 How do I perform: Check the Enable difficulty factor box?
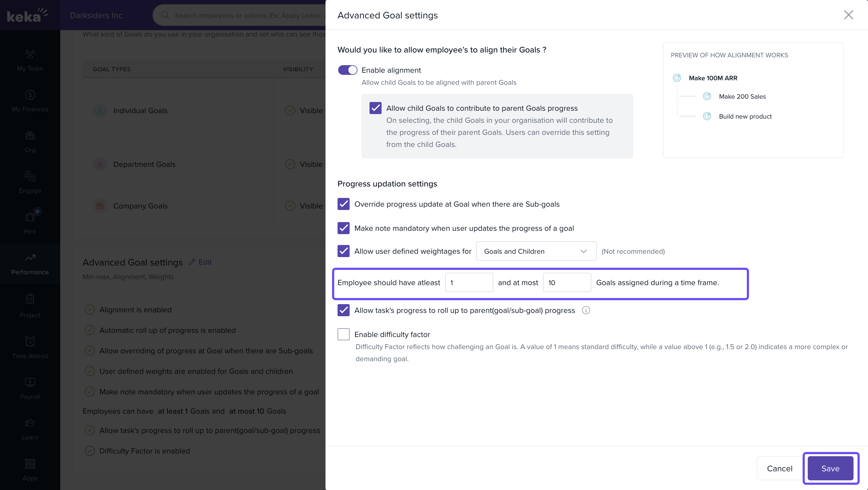pyautogui.click(x=343, y=334)
